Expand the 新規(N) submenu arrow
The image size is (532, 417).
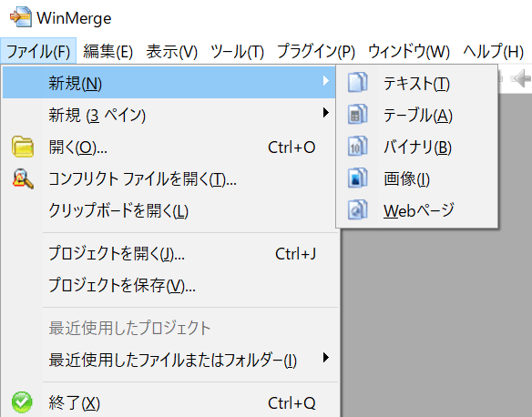326,81
